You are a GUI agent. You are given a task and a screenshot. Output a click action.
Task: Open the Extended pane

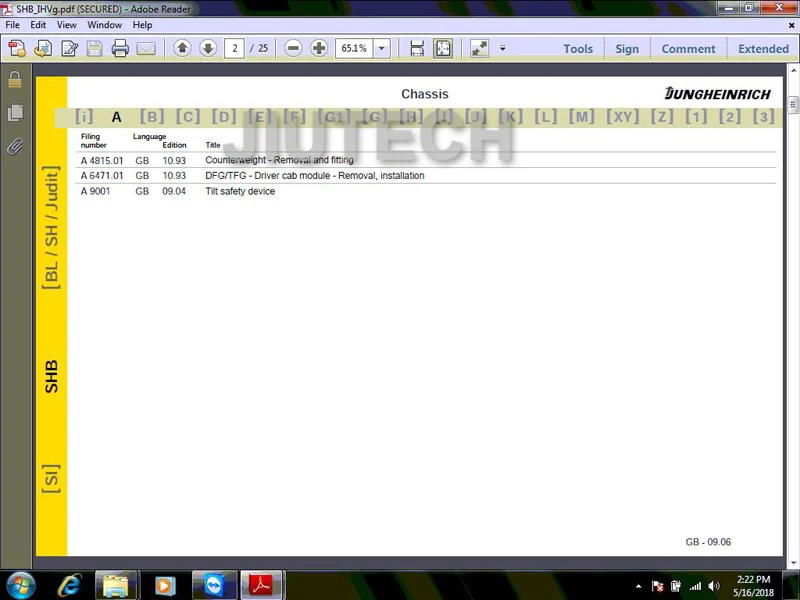[763, 48]
